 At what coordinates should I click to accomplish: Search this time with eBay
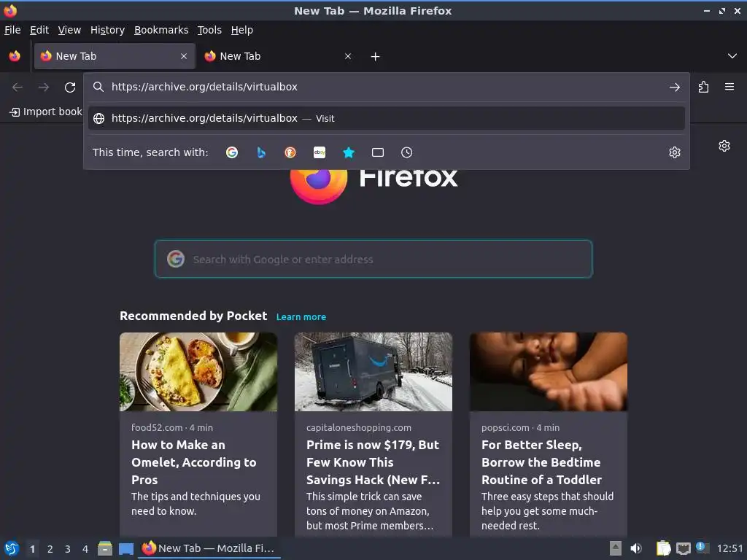[320, 152]
